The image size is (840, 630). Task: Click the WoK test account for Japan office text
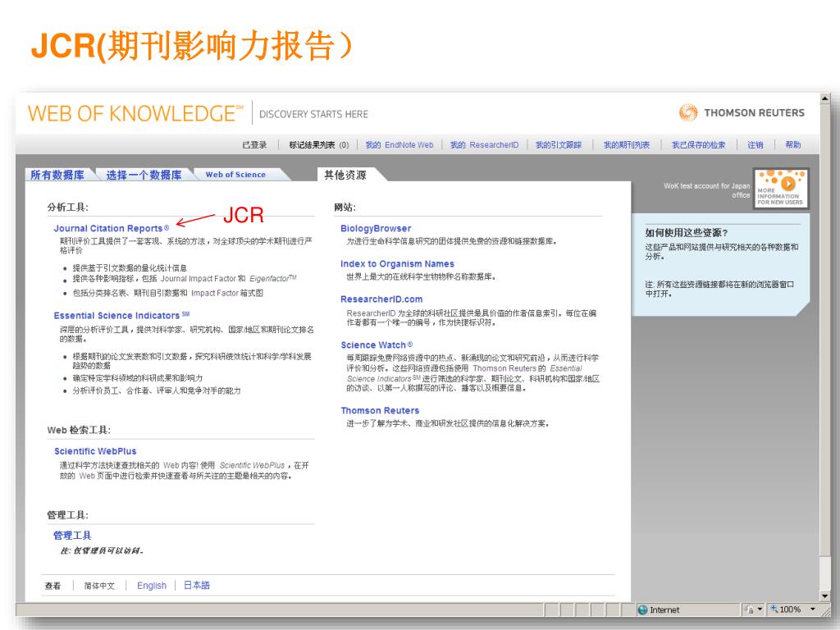point(706,190)
